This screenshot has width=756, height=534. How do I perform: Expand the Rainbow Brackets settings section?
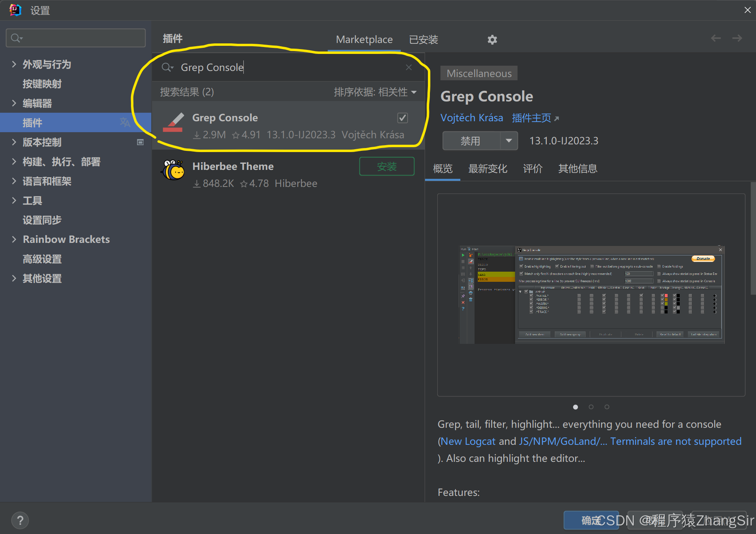pyautogui.click(x=14, y=239)
